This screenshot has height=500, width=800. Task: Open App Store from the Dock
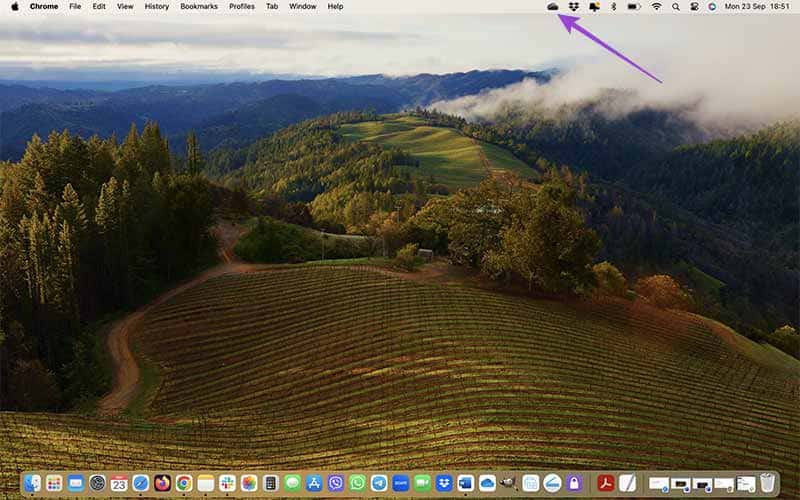(314, 483)
